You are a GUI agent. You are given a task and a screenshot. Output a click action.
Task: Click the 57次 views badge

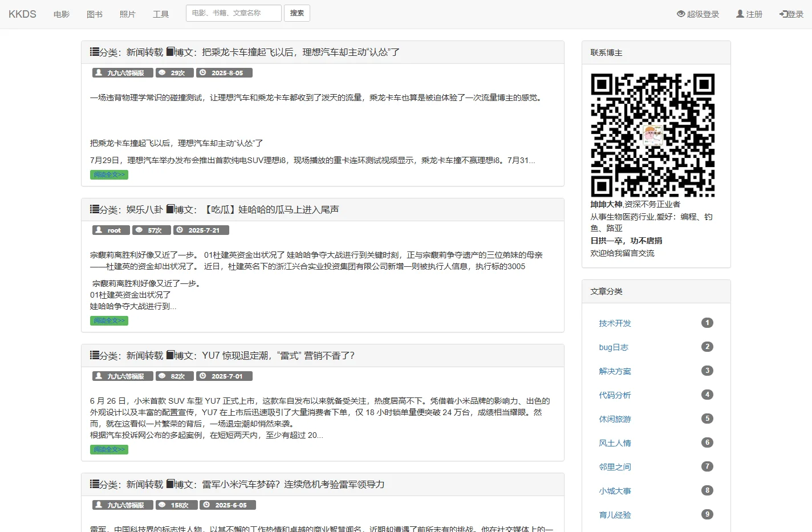tap(152, 230)
